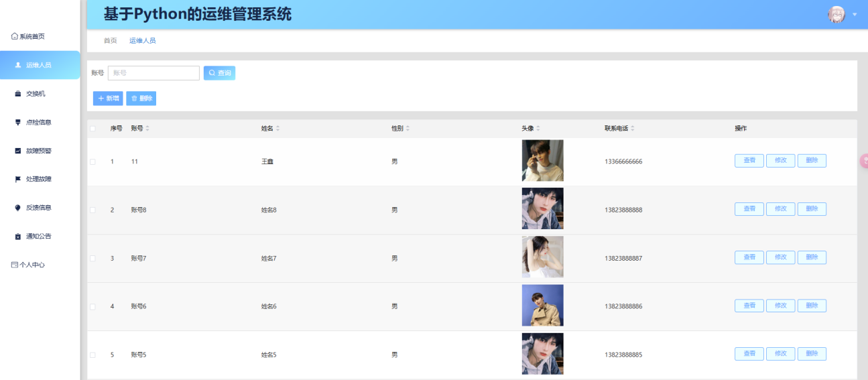Check the checkbox for row 账号5
The image size is (868, 380).
(92, 355)
